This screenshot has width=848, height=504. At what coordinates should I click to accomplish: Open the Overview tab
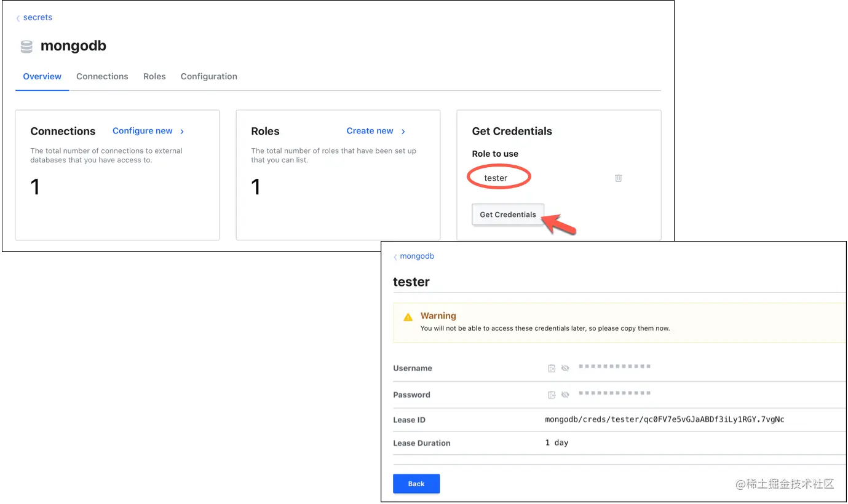[42, 76]
